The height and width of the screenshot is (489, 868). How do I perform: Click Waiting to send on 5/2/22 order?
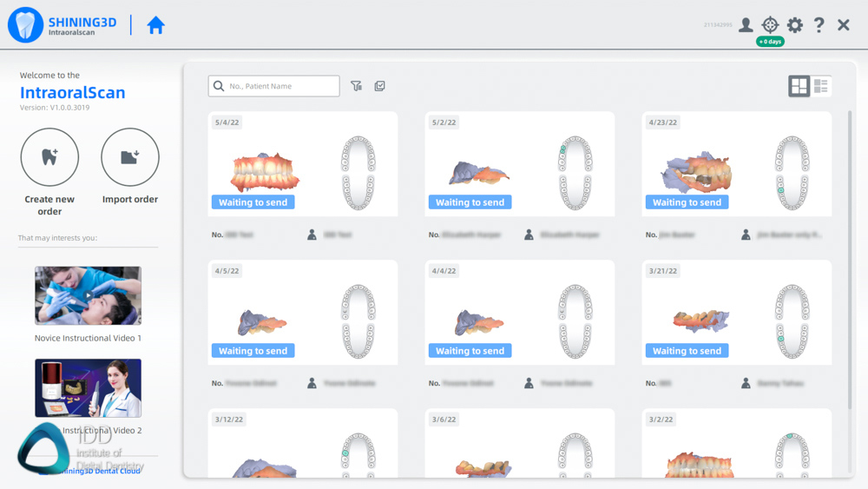click(470, 202)
